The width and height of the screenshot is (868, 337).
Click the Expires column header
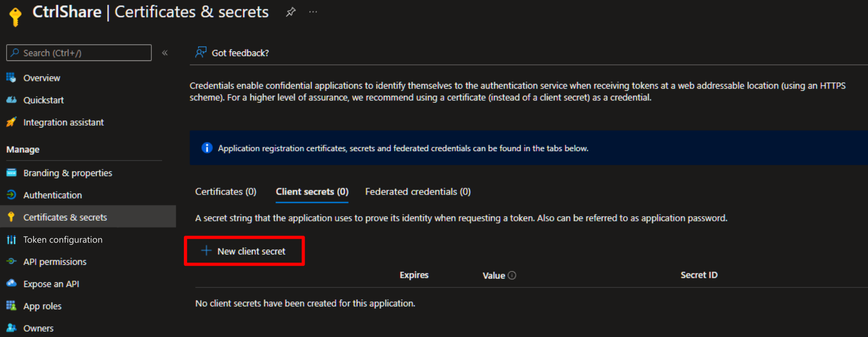414,275
